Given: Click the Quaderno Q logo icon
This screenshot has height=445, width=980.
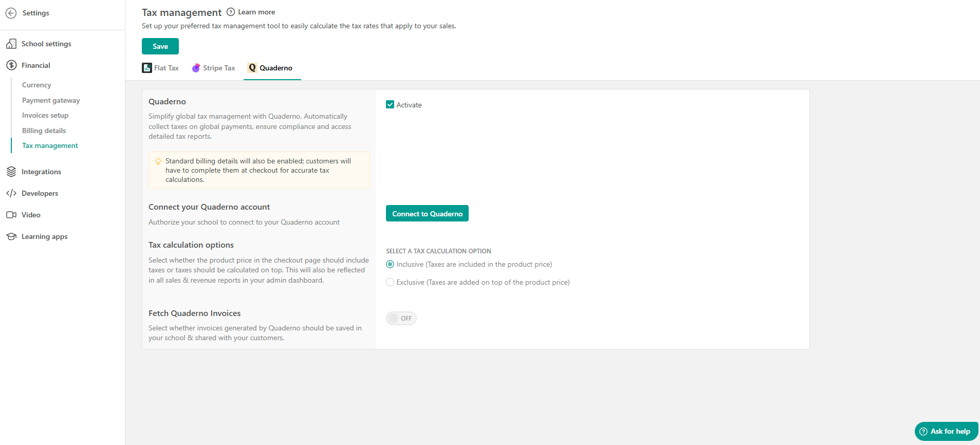Looking at the screenshot, I should pyautogui.click(x=252, y=68).
